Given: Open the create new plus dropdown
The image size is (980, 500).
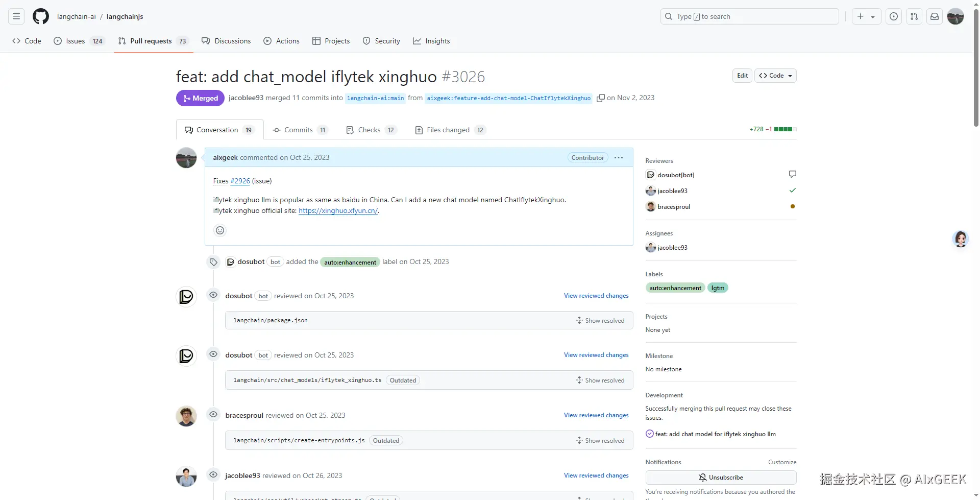Looking at the screenshot, I should coord(866,16).
